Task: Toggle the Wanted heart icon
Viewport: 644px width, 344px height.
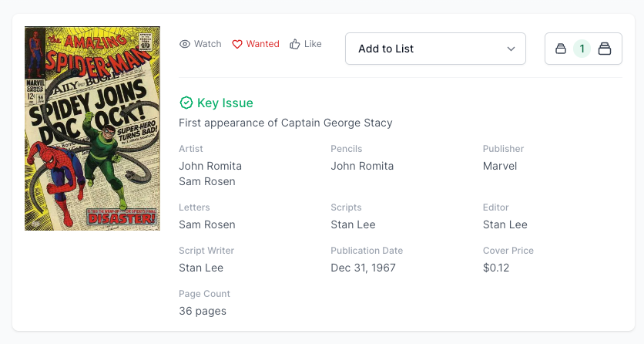Action: [237, 44]
